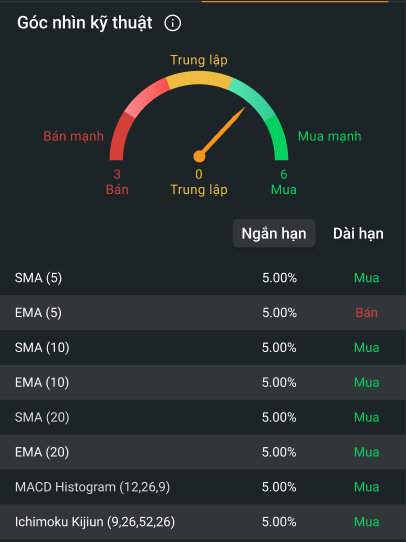Image resolution: width=406 pixels, height=542 pixels.
Task: Click Ichimoku Kijiun (9,26,52,26) row
Action: 203,522
